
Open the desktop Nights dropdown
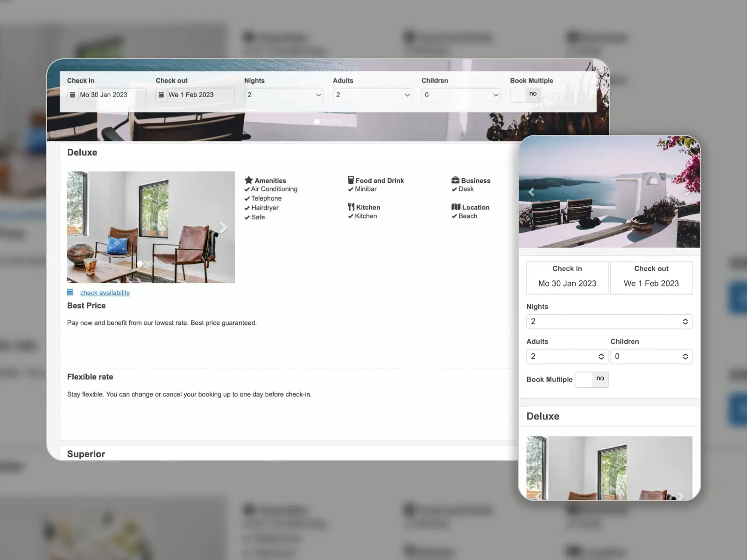(x=284, y=95)
